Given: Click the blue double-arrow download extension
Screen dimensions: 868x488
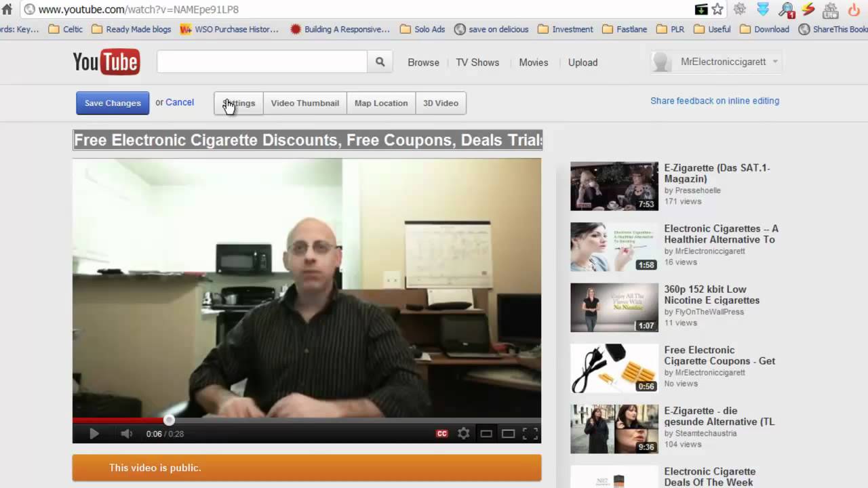Looking at the screenshot, I should [763, 9].
